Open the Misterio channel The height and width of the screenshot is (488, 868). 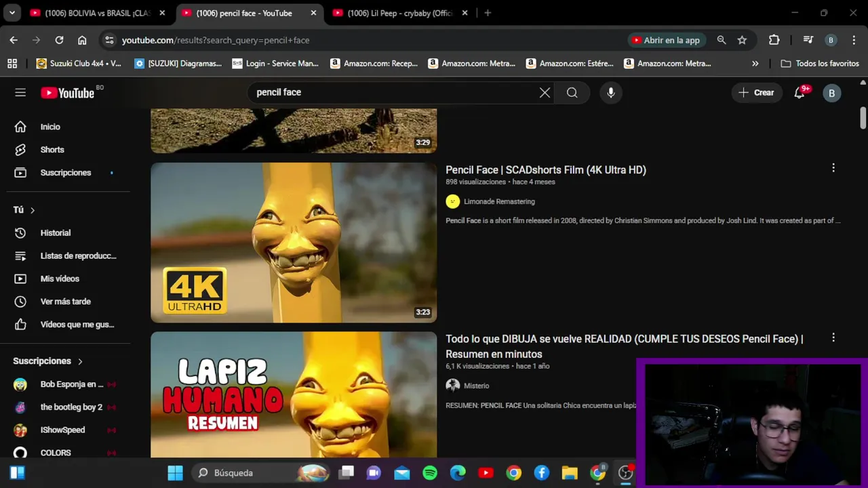[x=476, y=386]
